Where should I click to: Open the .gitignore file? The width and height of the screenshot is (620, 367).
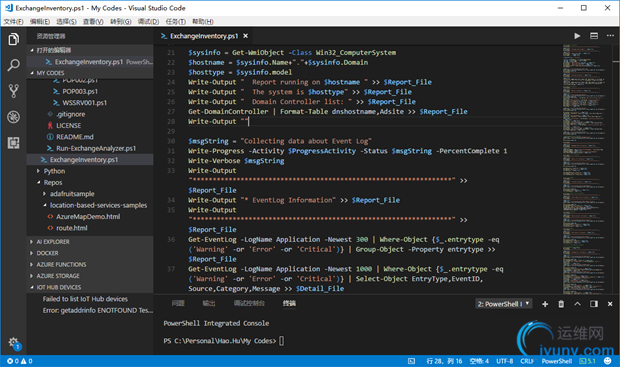[90, 114]
